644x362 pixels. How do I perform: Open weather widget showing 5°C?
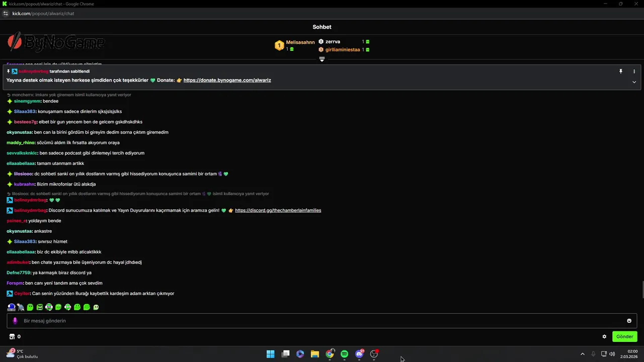tap(22, 354)
